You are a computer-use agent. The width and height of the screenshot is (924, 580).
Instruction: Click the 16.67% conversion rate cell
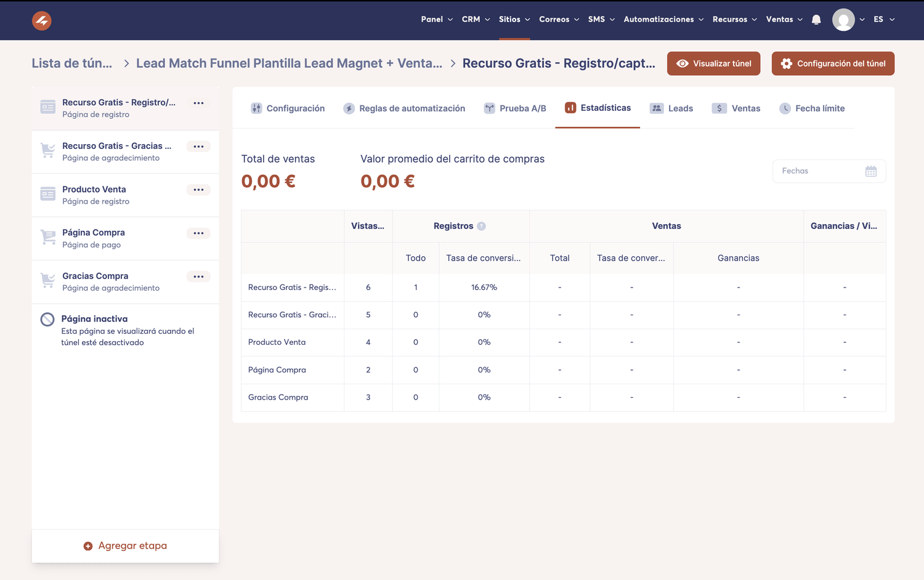point(484,288)
